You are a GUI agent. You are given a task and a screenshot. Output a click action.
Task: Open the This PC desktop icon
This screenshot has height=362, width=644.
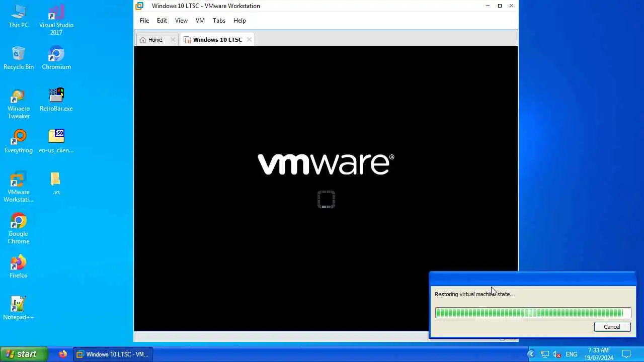(x=19, y=16)
